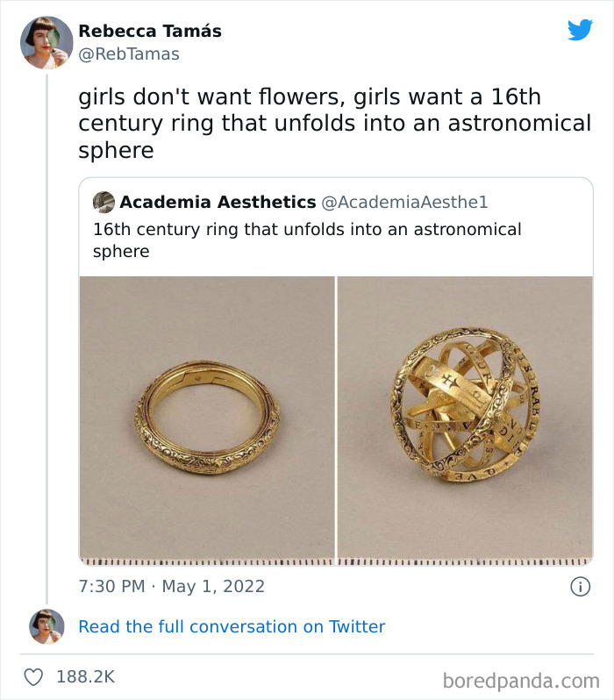This screenshot has width=614, height=700.
Task: Click the Twitter bird logo
Action: point(580,30)
